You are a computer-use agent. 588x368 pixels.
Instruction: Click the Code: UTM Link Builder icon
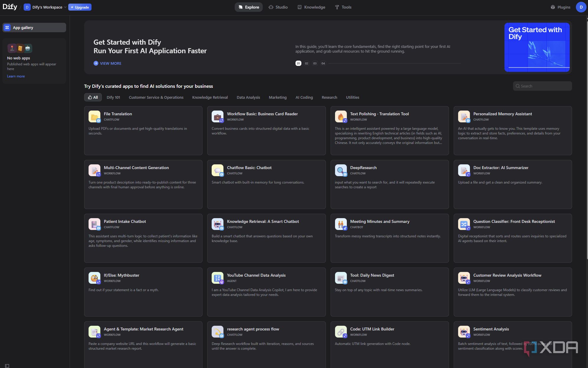pos(341,332)
